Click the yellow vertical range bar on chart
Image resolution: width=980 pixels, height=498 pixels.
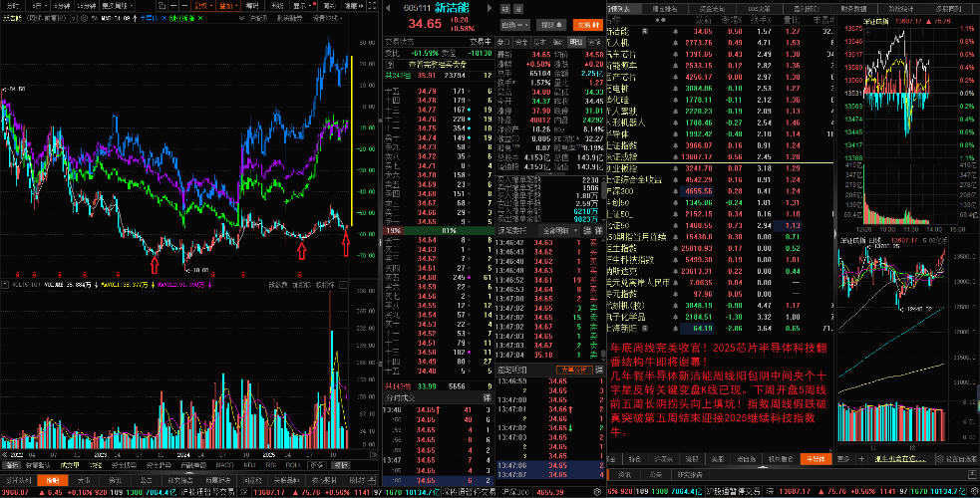(352, 141)
